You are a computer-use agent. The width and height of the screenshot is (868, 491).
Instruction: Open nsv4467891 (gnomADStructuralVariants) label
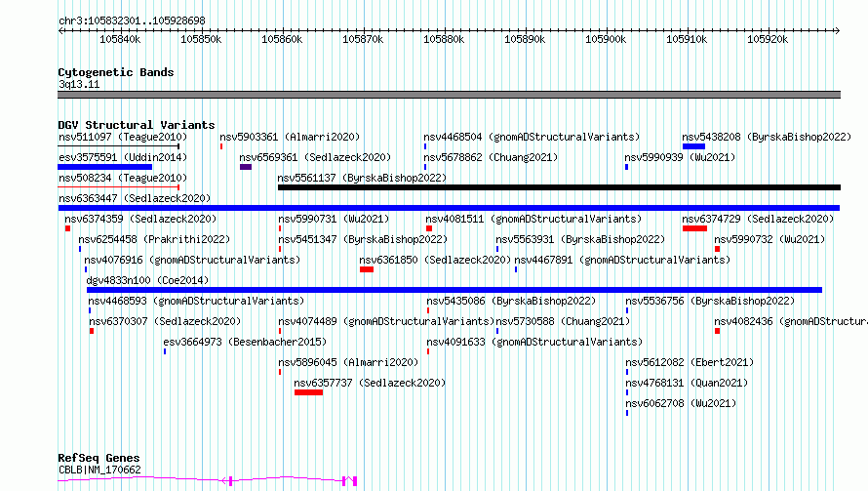tap(622, 260)
